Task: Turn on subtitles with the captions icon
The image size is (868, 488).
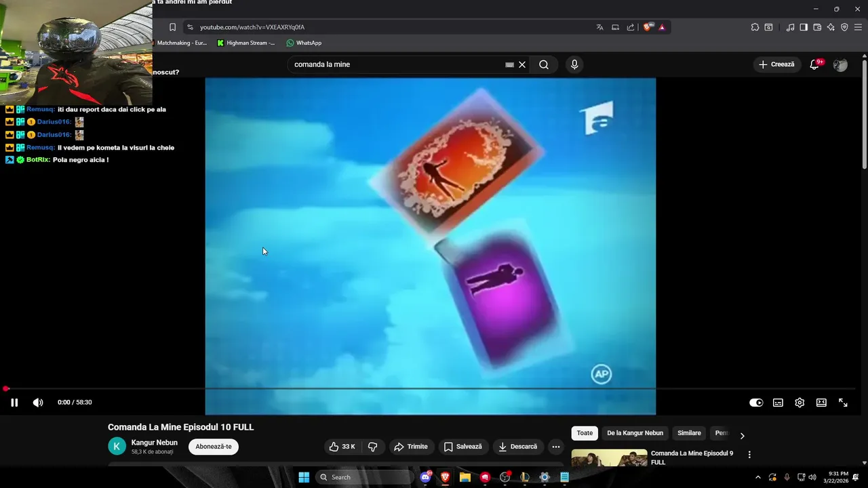Action: tap(778, 403)
